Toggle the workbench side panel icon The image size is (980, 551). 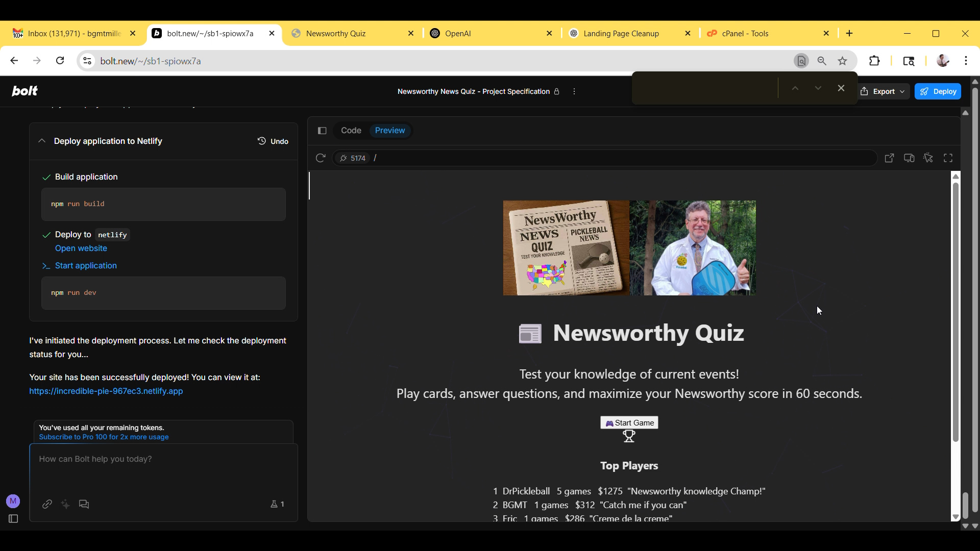coord(322,131)
